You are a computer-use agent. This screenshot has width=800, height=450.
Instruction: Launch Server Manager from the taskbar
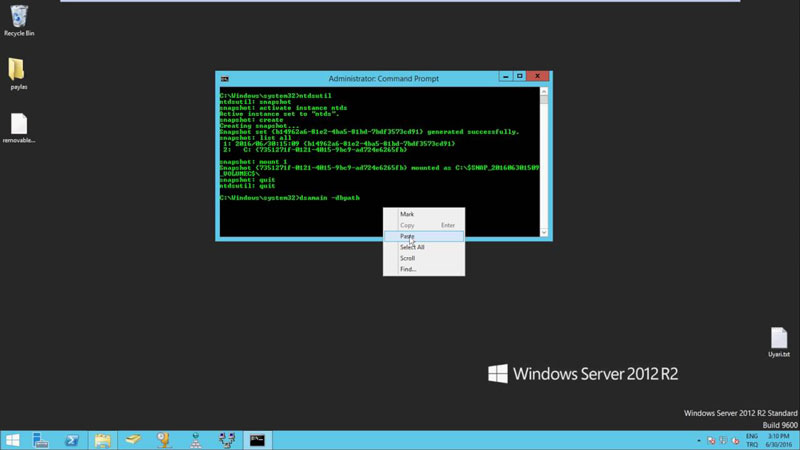40,440
